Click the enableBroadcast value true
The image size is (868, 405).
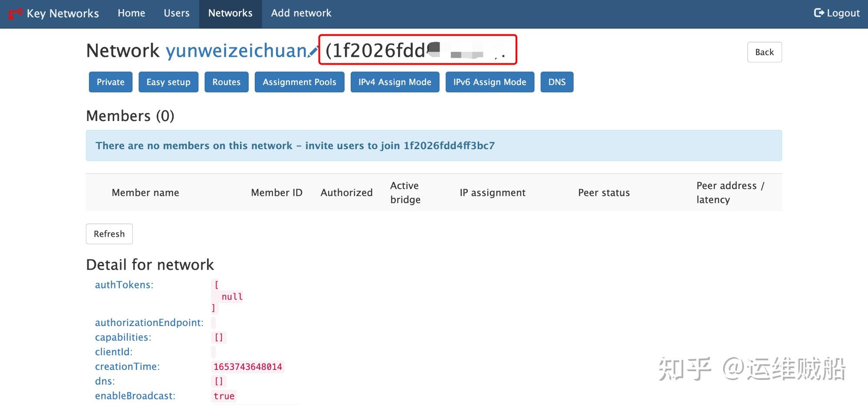click(x=224, y=396)
